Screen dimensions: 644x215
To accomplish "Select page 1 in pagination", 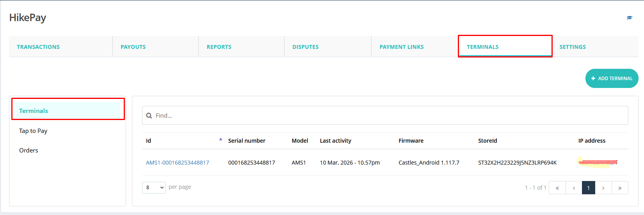I will coord(588,188).
